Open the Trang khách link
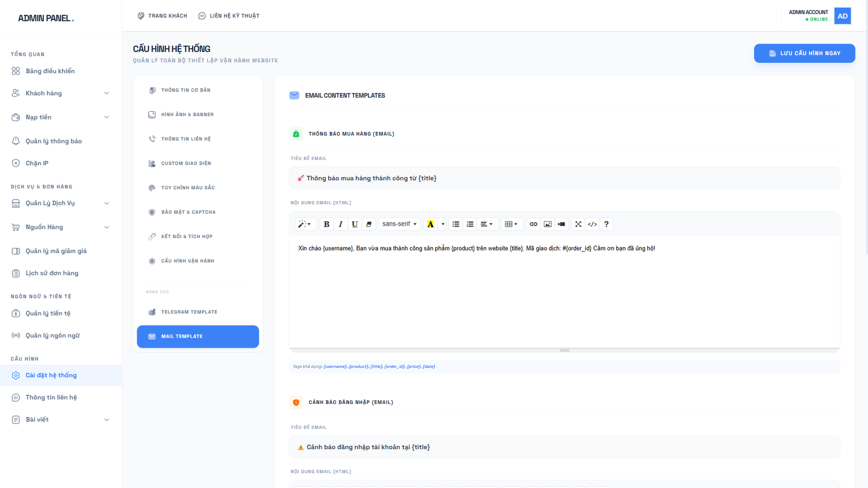The height and width of the screenshot is (488, 868). tap(162, 16)
